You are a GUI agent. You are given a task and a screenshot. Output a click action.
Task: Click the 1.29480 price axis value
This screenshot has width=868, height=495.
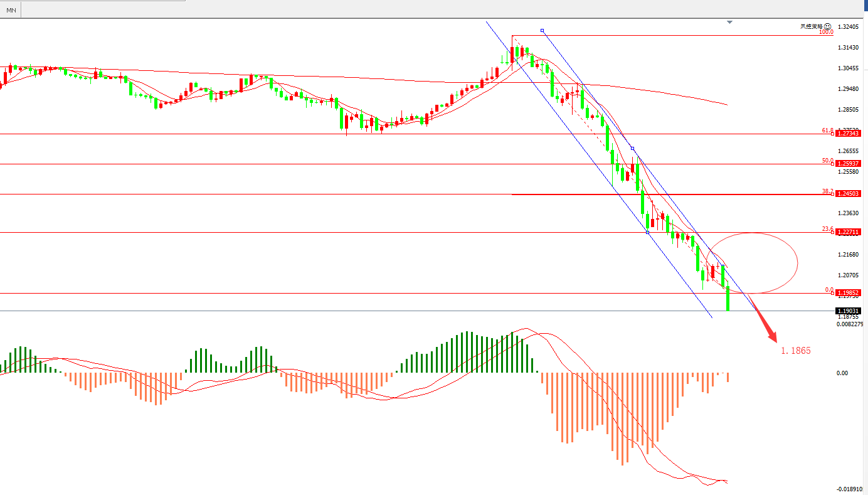(849, 89)
